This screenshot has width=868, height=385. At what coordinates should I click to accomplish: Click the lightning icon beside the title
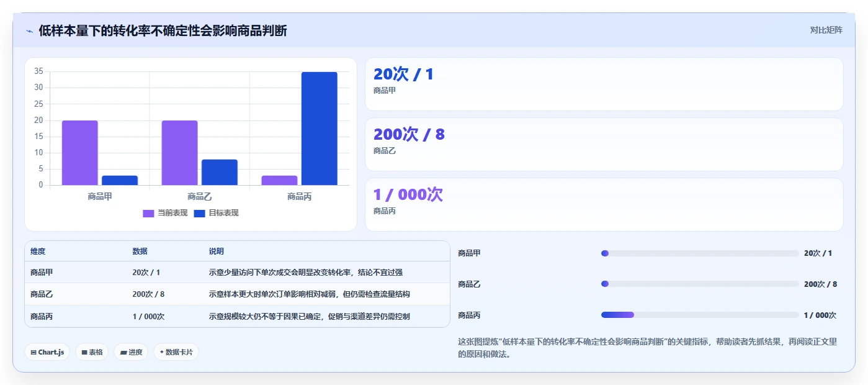click(29, 30)
